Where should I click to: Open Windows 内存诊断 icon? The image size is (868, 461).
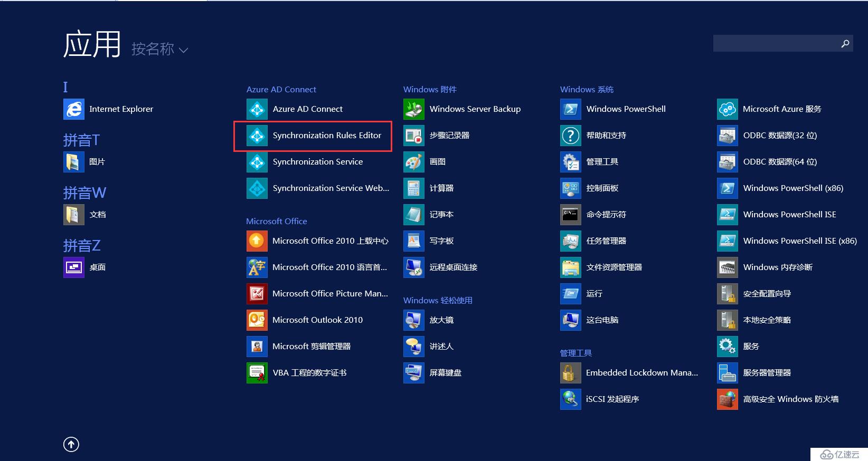[728, 267]
